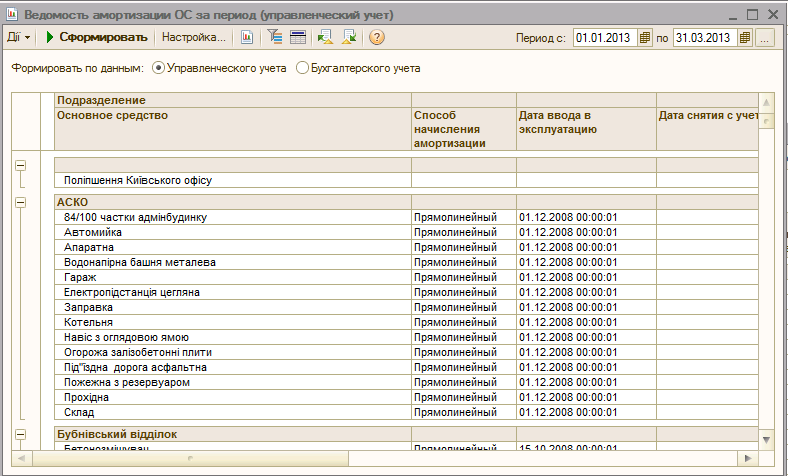The image size is (788, 476).
Task: Click the vertical scrollbar down arrow
Action: (x=766, y=440)
